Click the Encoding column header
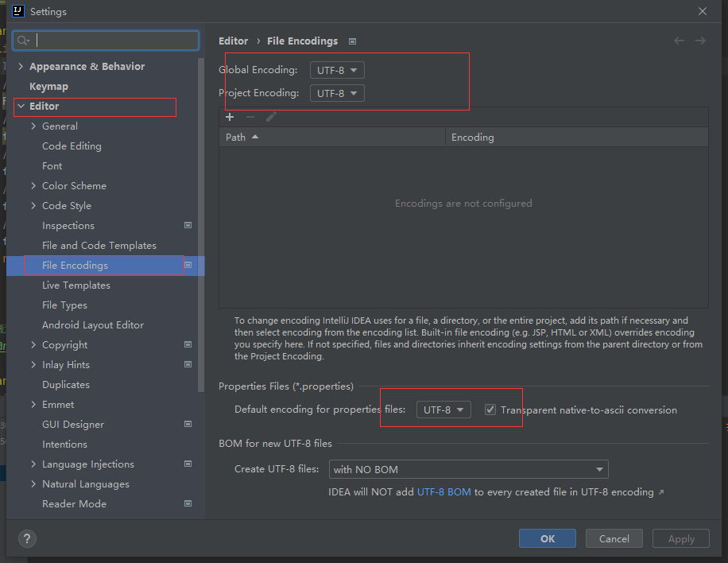Viewport: 728px width, 563px height. [577, 137]
